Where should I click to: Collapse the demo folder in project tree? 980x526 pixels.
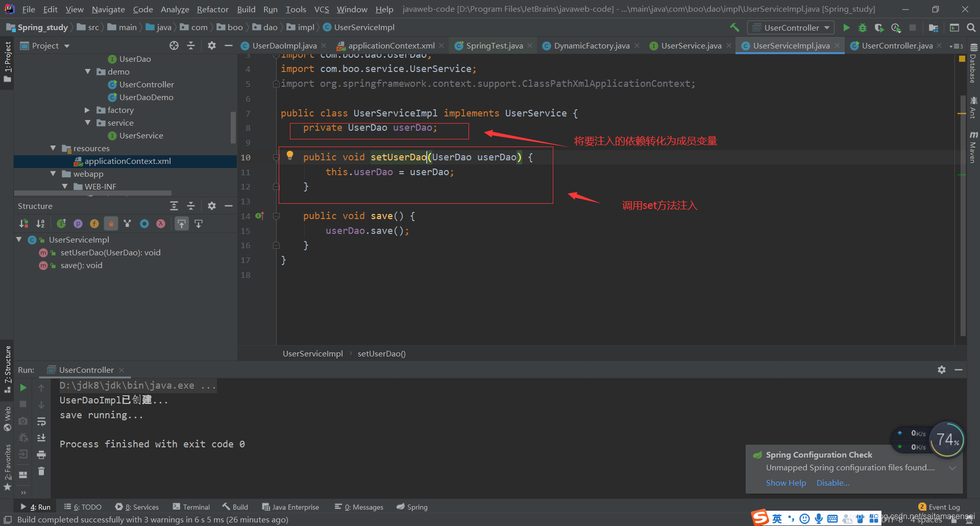click(88, 71)
